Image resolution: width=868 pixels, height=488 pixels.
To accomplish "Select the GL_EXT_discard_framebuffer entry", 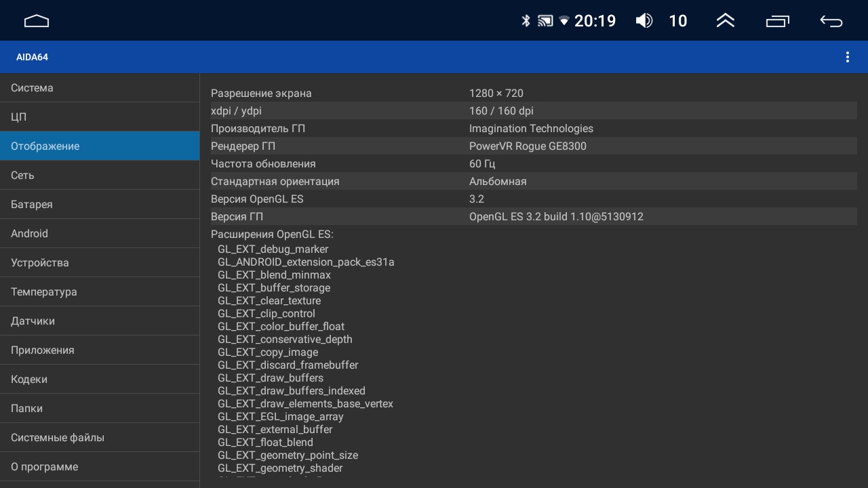I will coord(288,365).
